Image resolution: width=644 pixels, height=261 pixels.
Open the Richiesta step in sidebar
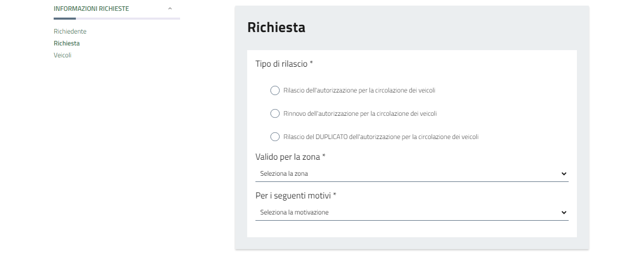coord(67,43)
